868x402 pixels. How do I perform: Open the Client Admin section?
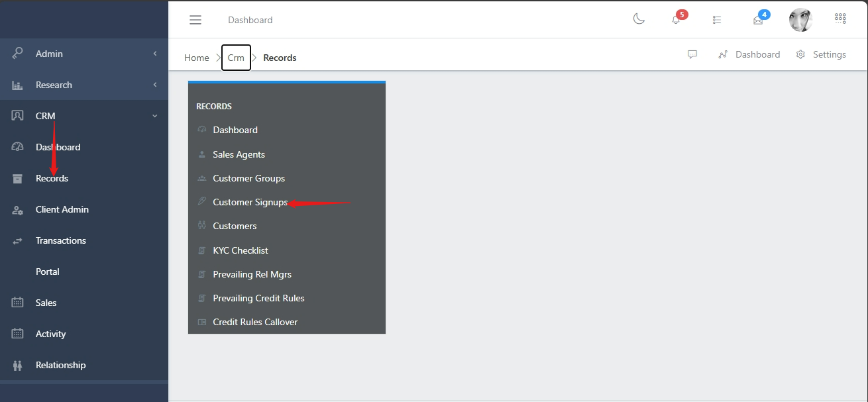click(62, 209)
